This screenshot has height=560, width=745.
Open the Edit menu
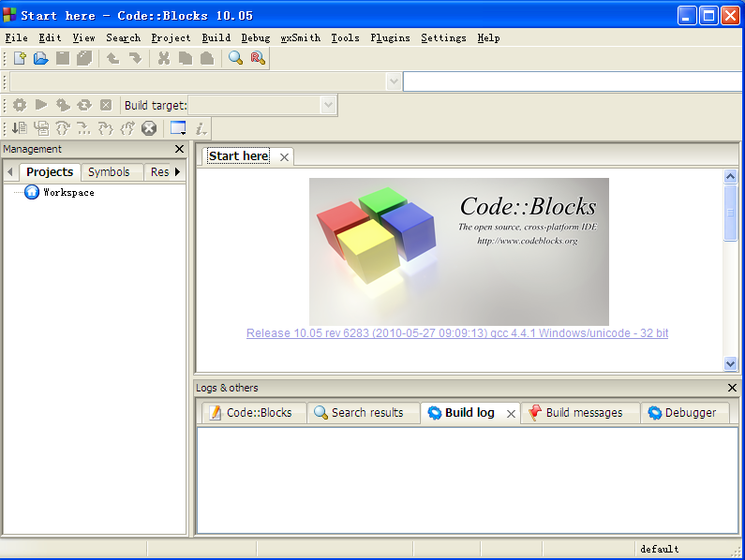(50, 38)
